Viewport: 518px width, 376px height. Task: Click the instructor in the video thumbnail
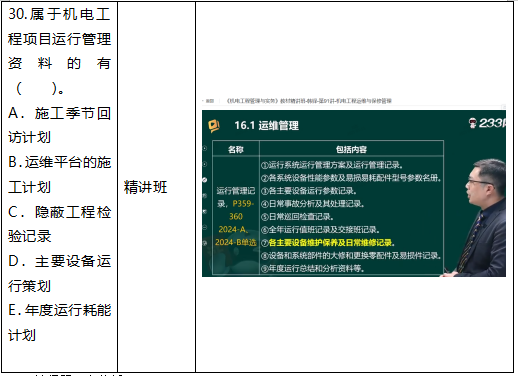point(480,218)
